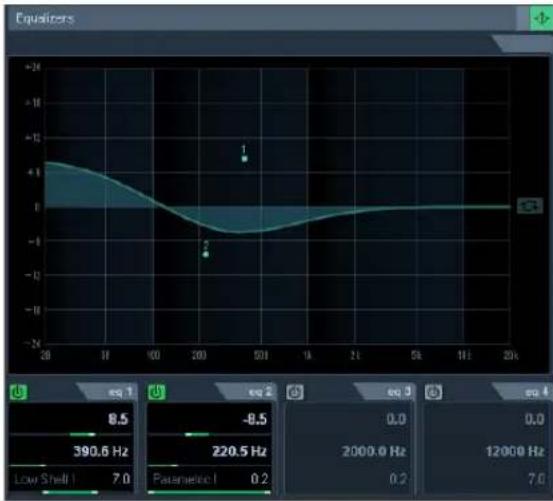Click the eq 4 frequency value 12000 Hz
553x501 pixels.
(515, 451)
